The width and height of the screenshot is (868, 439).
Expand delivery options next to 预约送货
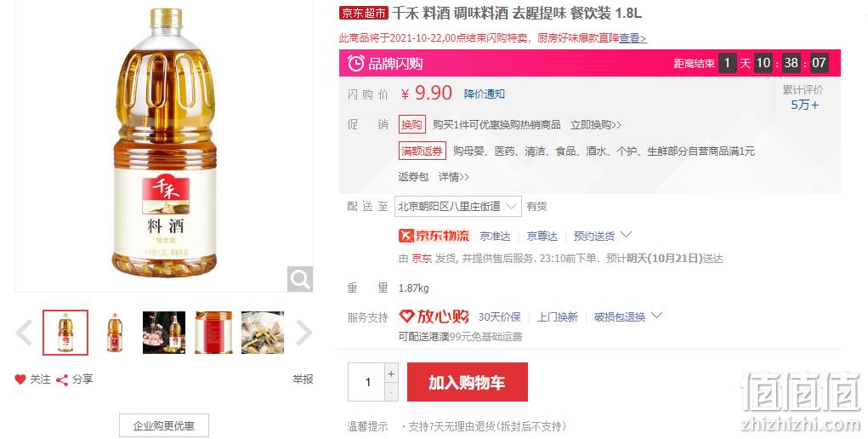pos(626,235)
